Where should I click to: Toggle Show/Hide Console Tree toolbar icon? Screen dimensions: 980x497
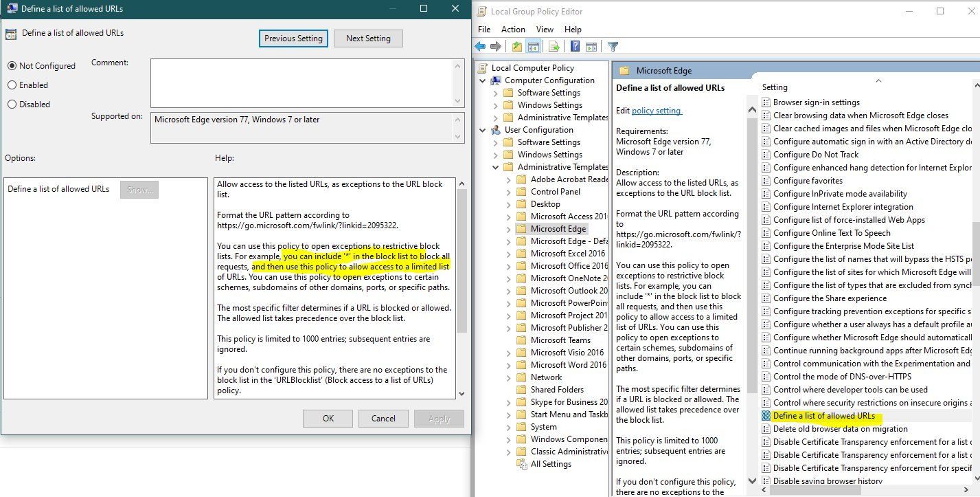[x=532, y=47]
